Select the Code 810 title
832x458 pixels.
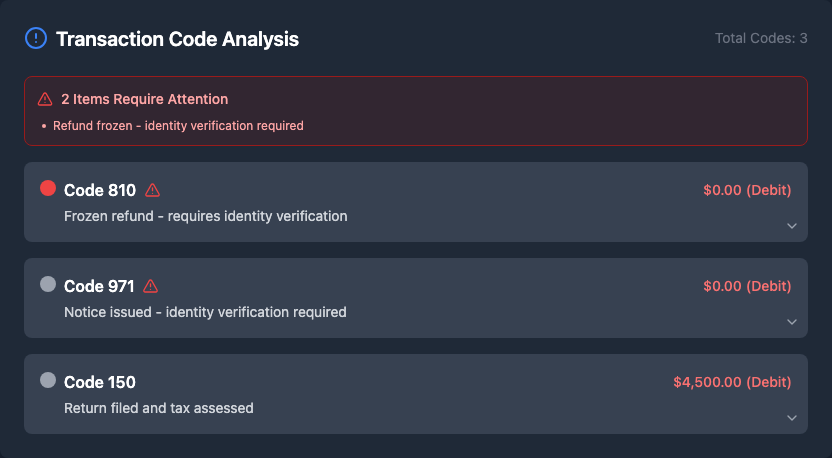point(100,190)
